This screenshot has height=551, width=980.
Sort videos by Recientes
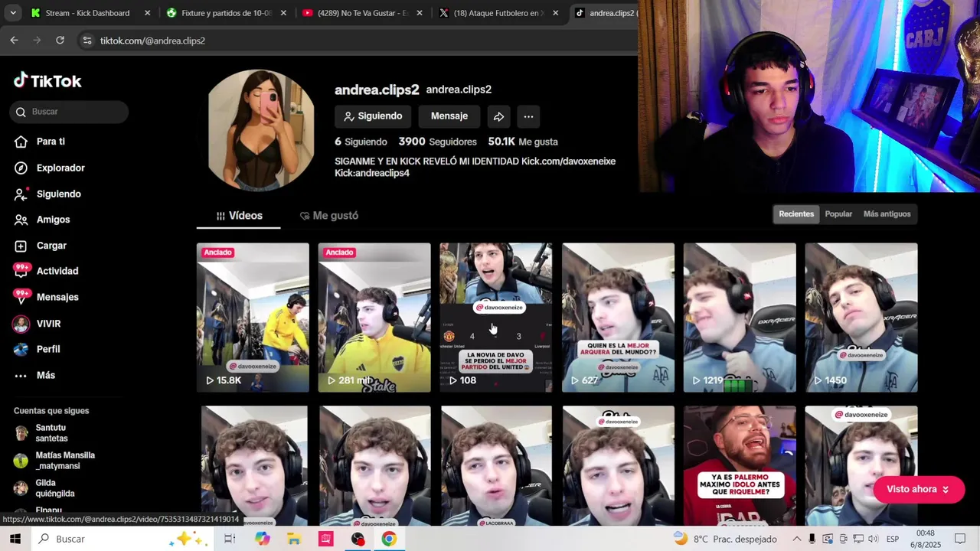(x=796, y=214)
